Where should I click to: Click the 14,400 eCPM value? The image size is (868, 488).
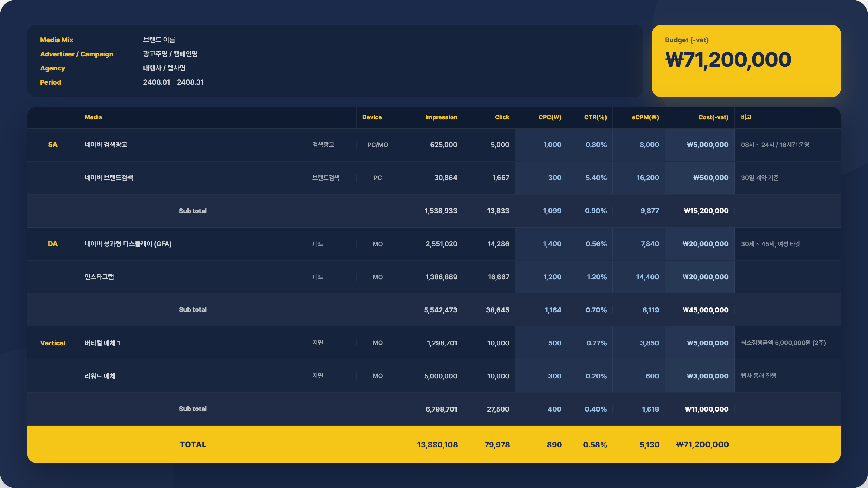point(647,277)
